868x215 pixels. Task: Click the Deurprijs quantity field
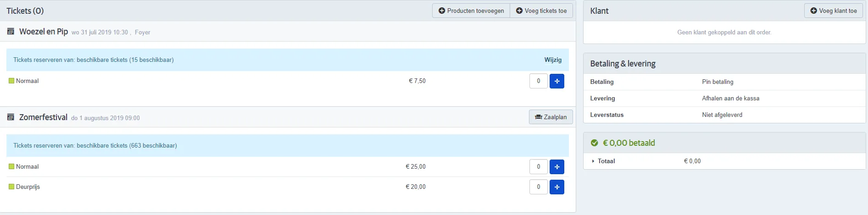click(539, 187)
